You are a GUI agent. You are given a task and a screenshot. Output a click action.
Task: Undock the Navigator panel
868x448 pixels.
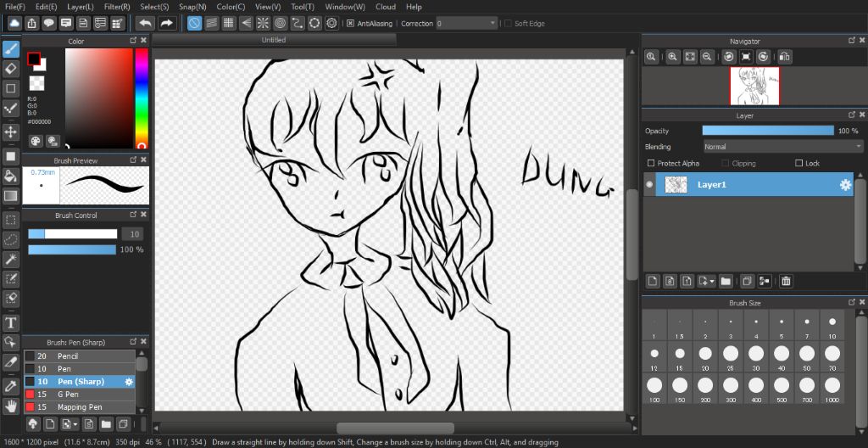click(852, 41)
